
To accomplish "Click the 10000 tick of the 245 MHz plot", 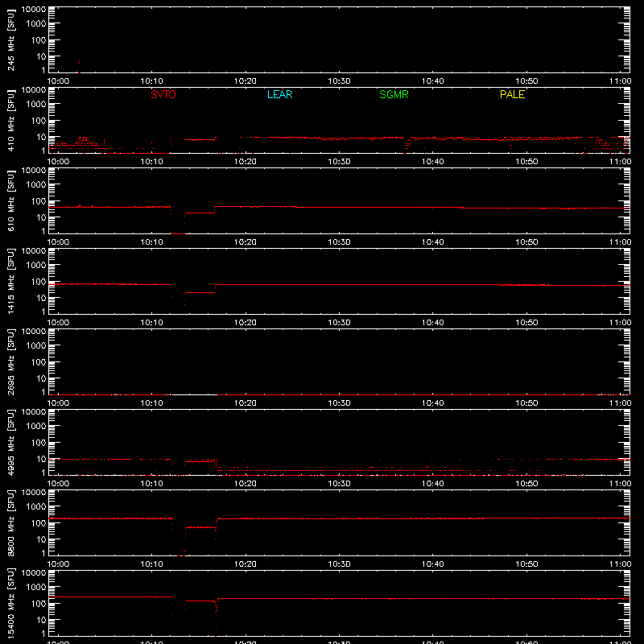I will [34, 10].
